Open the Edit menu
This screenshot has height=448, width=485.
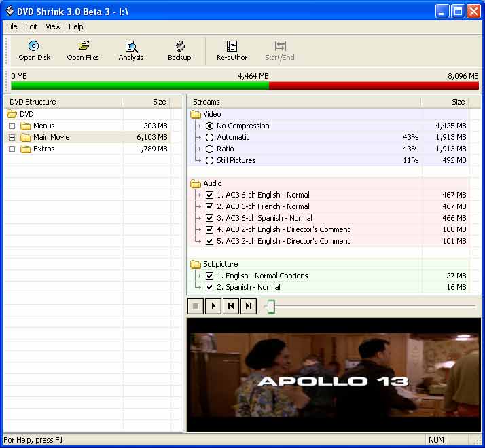(x=31, y=26)
